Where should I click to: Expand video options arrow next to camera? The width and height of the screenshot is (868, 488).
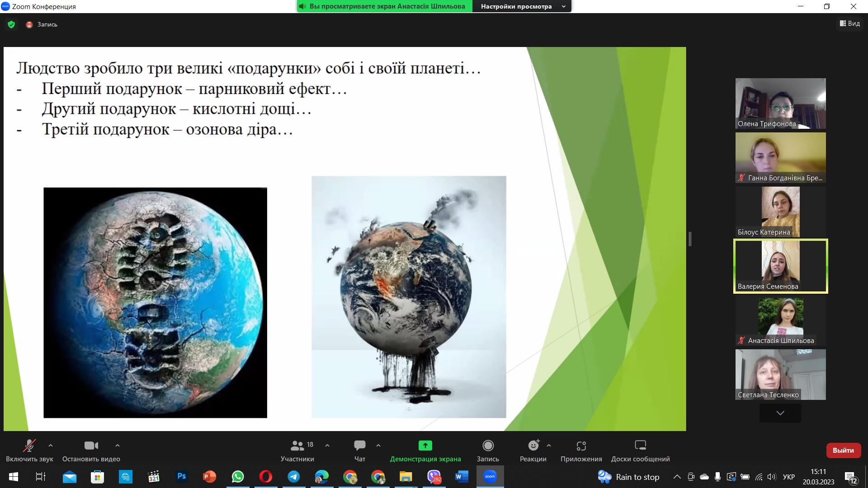click(x=118, y=446)
